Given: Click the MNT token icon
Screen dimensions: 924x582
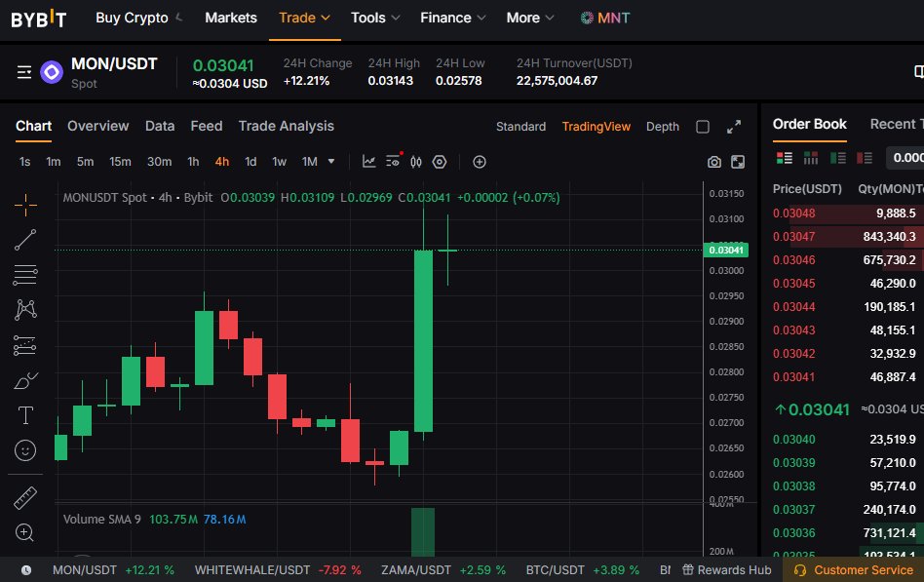Looking at the screenshot, I should point(587,18).
